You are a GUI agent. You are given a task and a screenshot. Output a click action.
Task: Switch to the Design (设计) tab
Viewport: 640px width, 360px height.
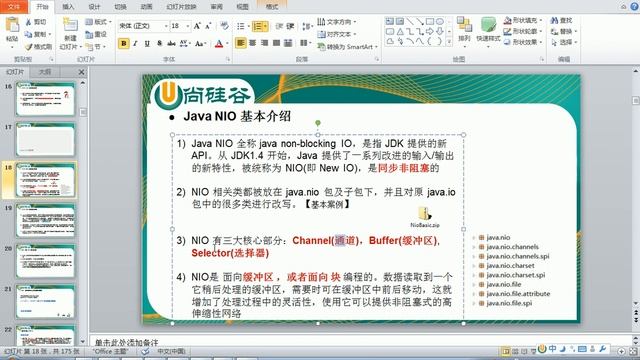point(94,7)
